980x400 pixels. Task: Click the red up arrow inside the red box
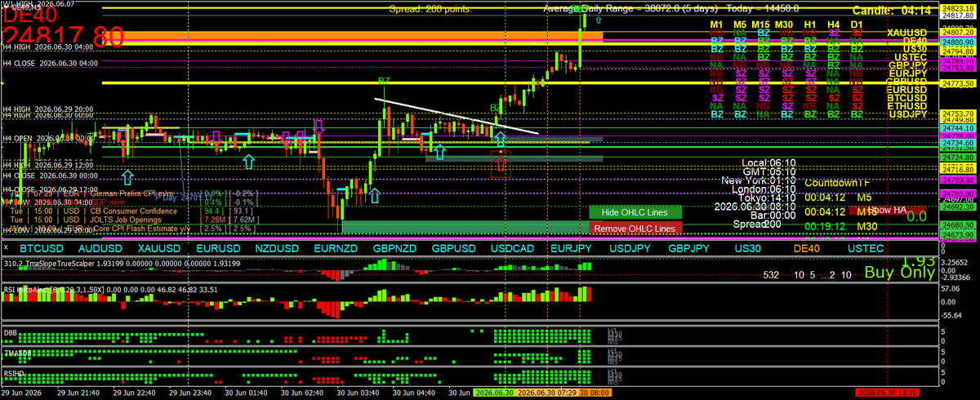point(501,164)
